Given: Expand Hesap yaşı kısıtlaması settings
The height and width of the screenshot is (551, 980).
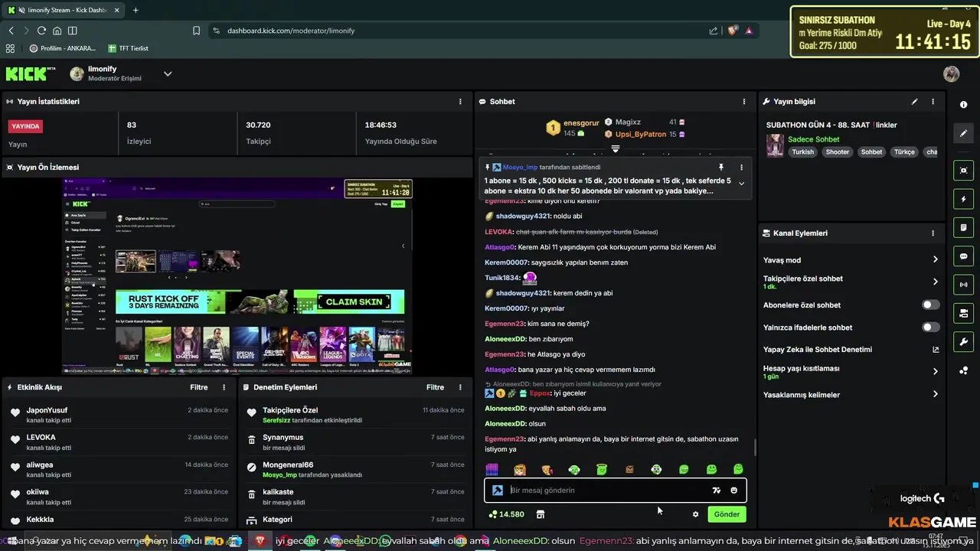Looking at the screenshot, I should pos(935,371).
